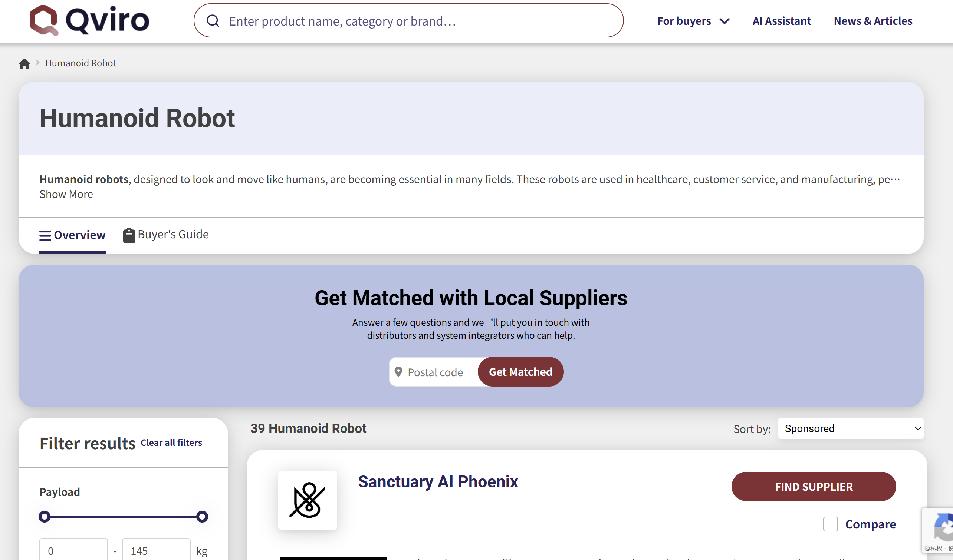Click the Buyer's Guide clipboard icon
Image resolution: width=953 pixels, height=560 pixels.
point(129,235)
